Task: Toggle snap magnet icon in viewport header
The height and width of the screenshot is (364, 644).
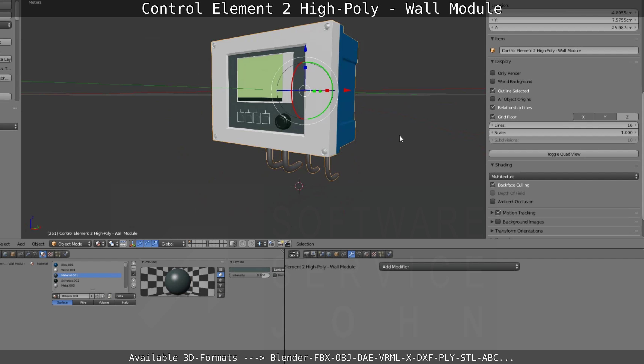Action: point(251,244)
